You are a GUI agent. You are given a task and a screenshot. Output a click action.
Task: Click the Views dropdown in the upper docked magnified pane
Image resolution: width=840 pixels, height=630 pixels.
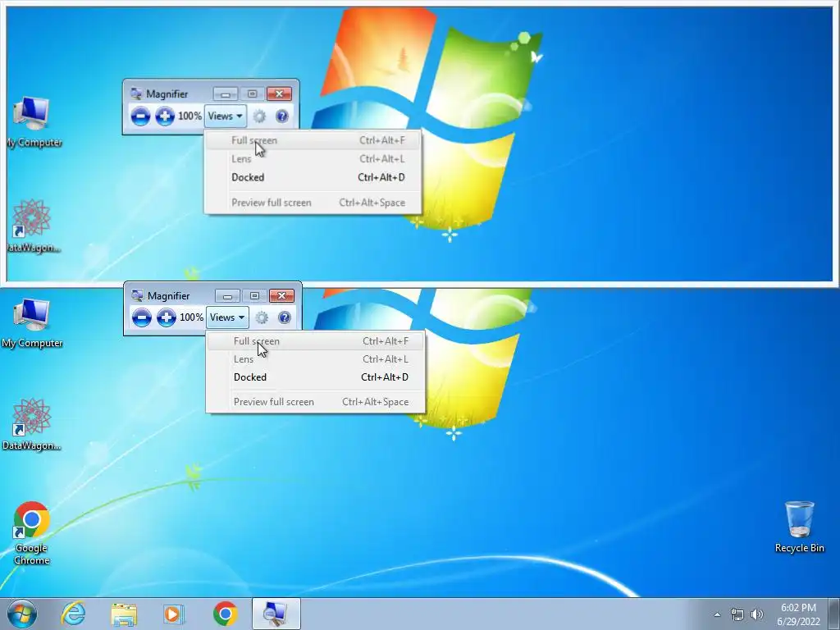(225, 116)
